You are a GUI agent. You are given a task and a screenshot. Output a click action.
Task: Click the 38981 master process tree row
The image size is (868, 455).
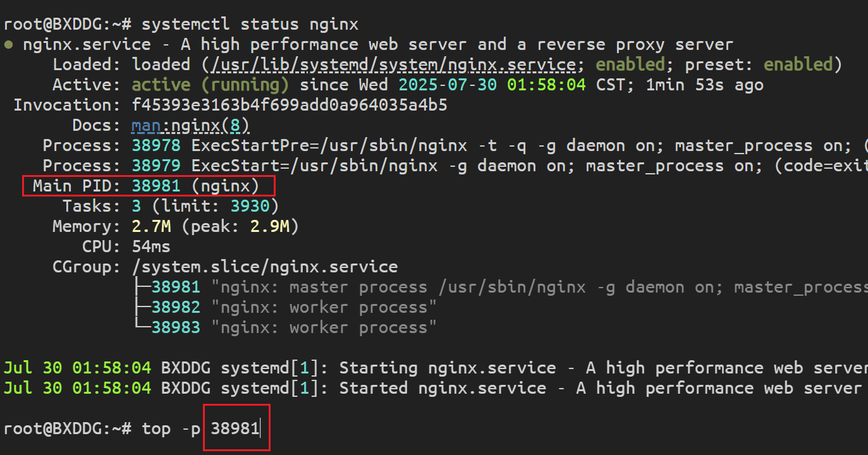[x=500, y=287]
